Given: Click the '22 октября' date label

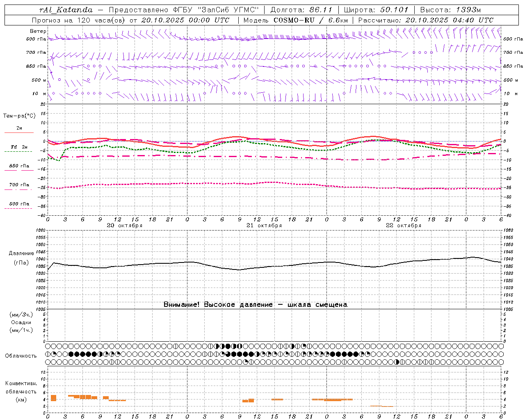Looking at the screenshot, I should click(x=404, y=225).
